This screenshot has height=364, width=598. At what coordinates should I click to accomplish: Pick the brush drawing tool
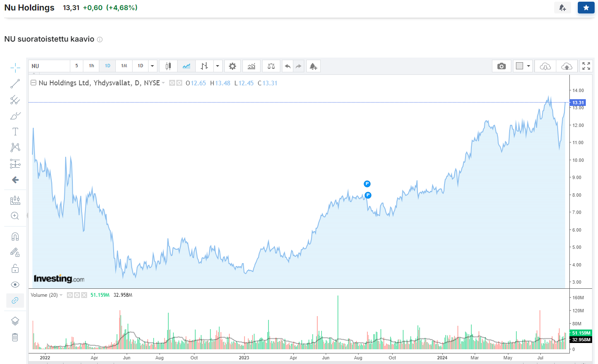pyautogui.click(x=15, y=116)
